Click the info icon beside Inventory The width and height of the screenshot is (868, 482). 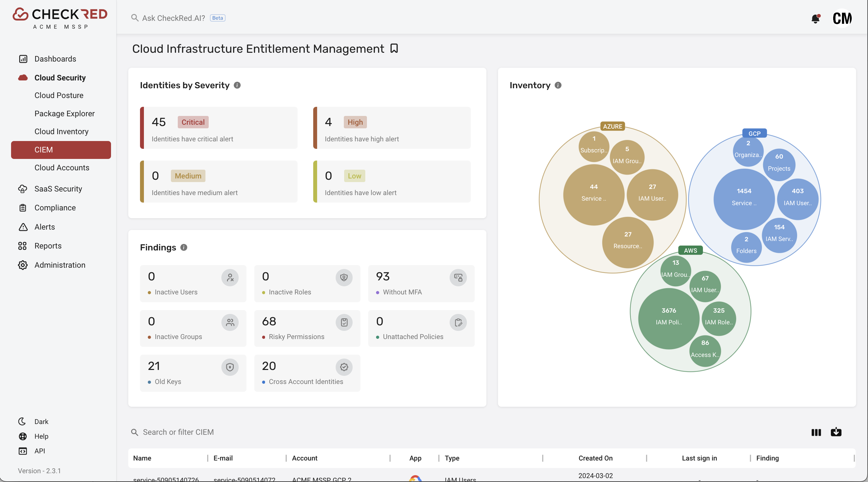[x=558, y=85]
